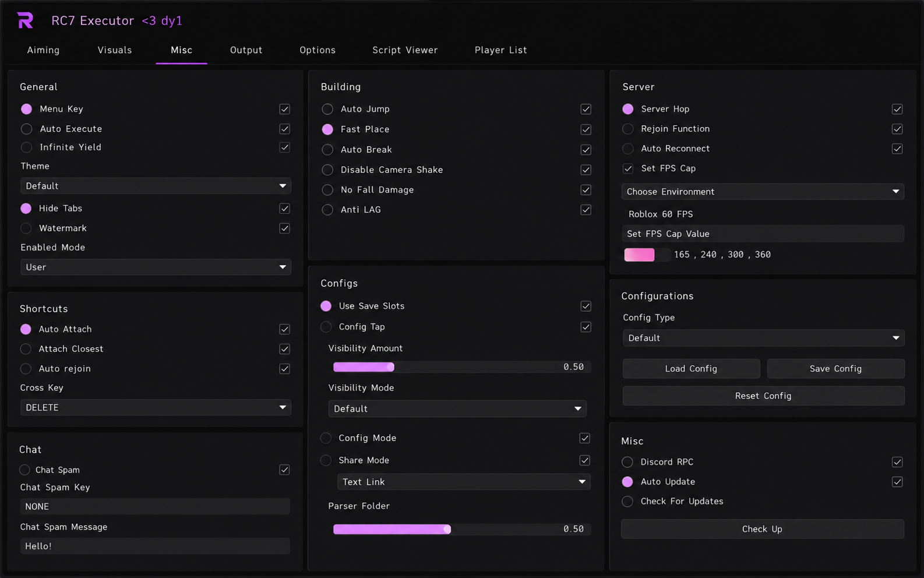Open the Visibility Mode dropdown

click(x=457, y=408)
